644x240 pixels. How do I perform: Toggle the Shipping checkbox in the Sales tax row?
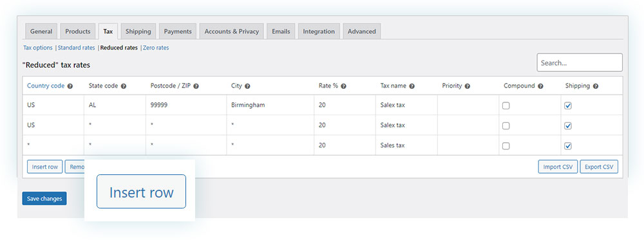pos(568,145)
